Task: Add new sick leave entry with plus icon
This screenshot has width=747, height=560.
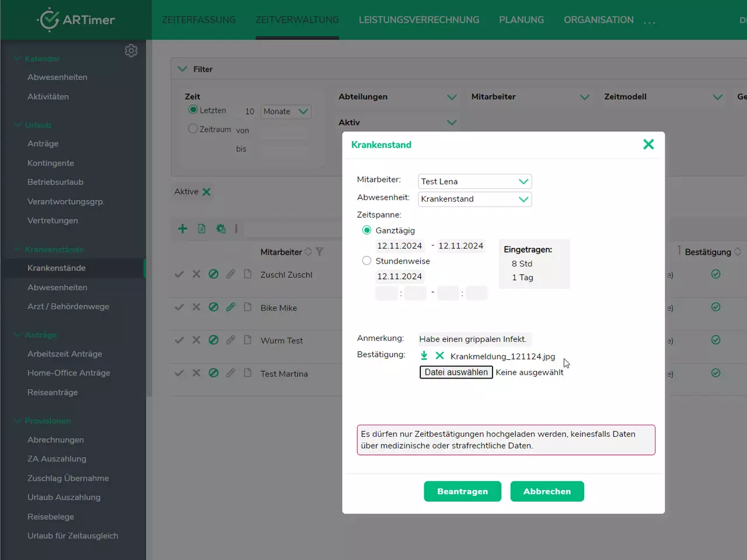Action: coord(183,229)
